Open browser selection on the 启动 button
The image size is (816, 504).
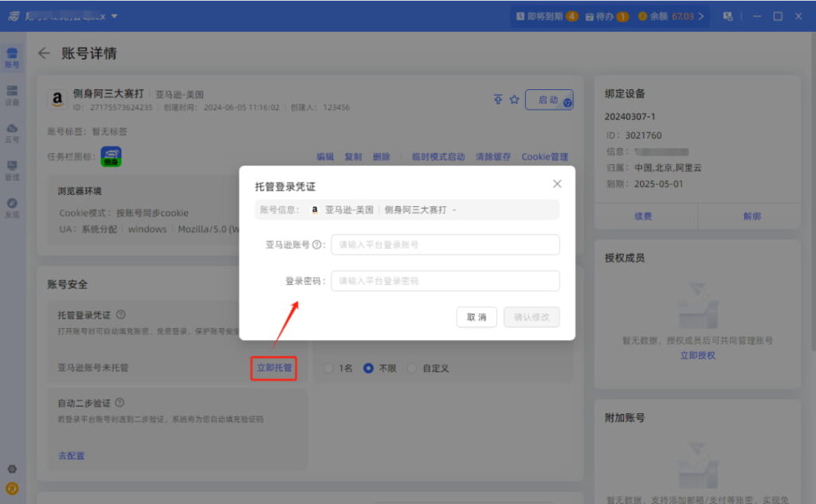point(566,103)
